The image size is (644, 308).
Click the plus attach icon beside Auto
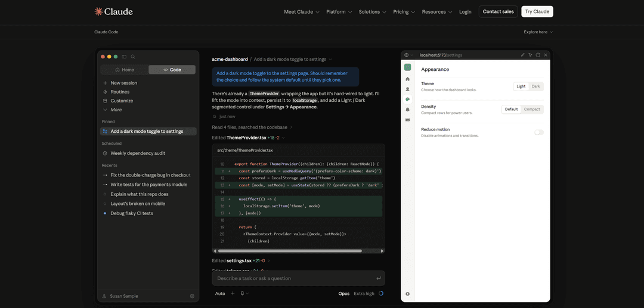(233, 293)
